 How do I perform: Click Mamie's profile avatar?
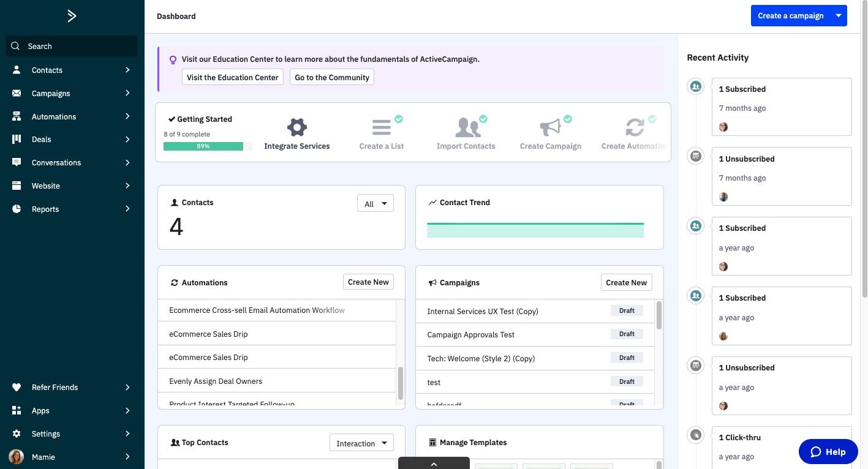17,457
